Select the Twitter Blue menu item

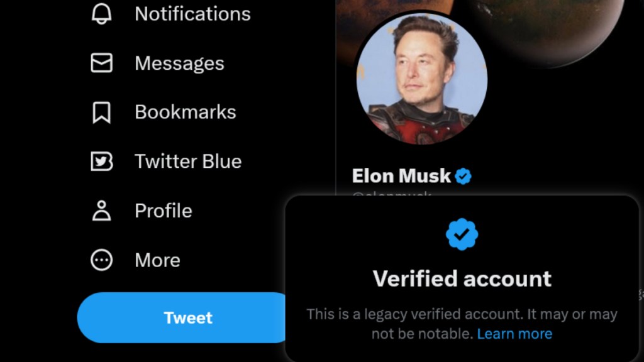[x=187, y=161]
